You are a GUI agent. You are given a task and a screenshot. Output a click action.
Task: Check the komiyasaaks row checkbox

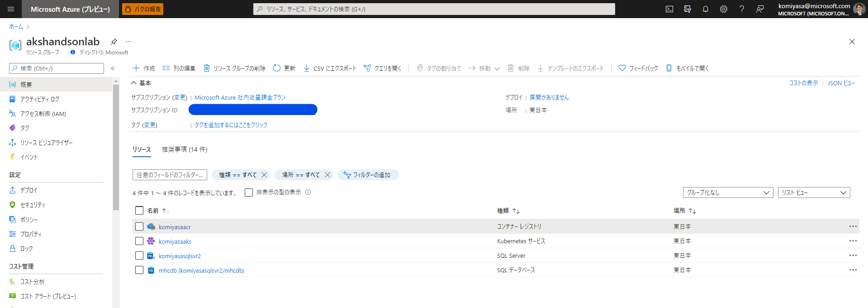coord(139,241)
